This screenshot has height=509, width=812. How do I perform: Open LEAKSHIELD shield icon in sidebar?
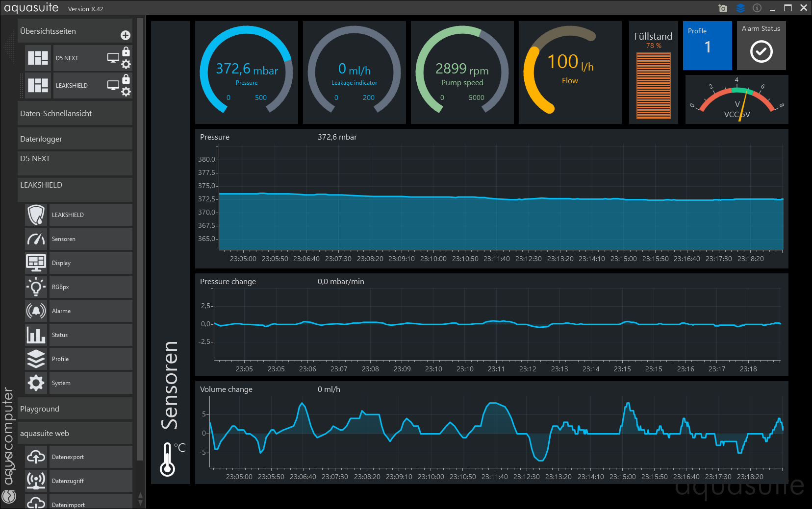tap(36, 215)
